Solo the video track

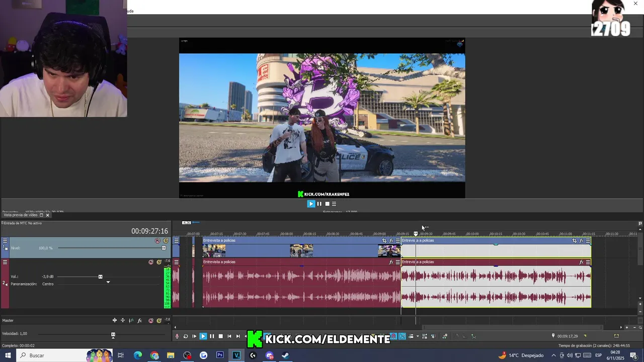pyautogui.click(x=166, y=241)
